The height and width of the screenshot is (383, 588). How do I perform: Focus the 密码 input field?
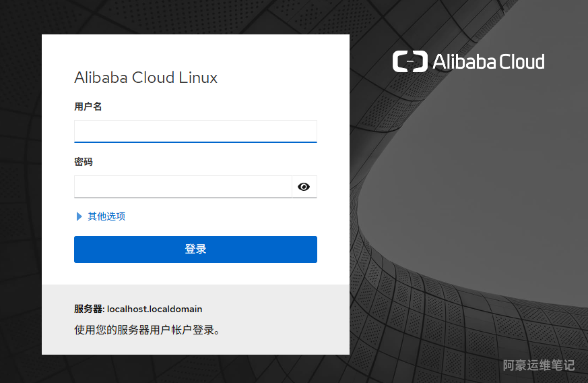pyautogui.click(x=183, y=187)
